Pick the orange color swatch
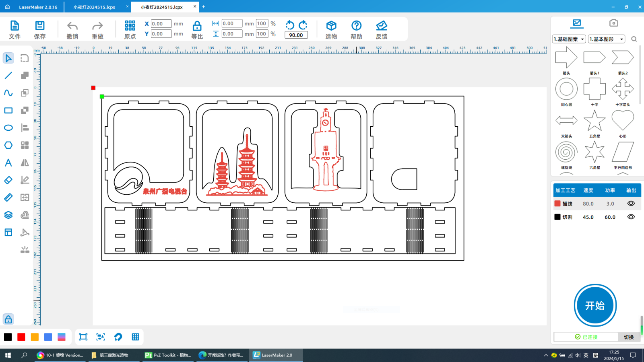 point(35,337)
